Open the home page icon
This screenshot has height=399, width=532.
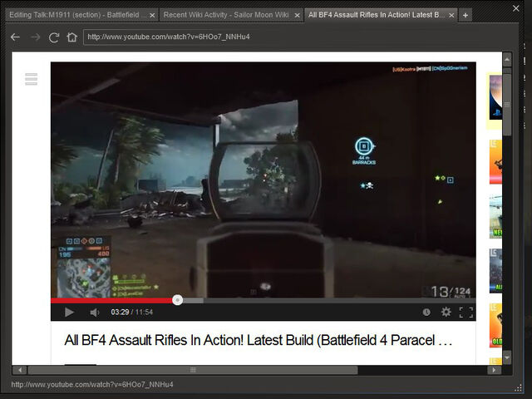[x=72, y=37]
